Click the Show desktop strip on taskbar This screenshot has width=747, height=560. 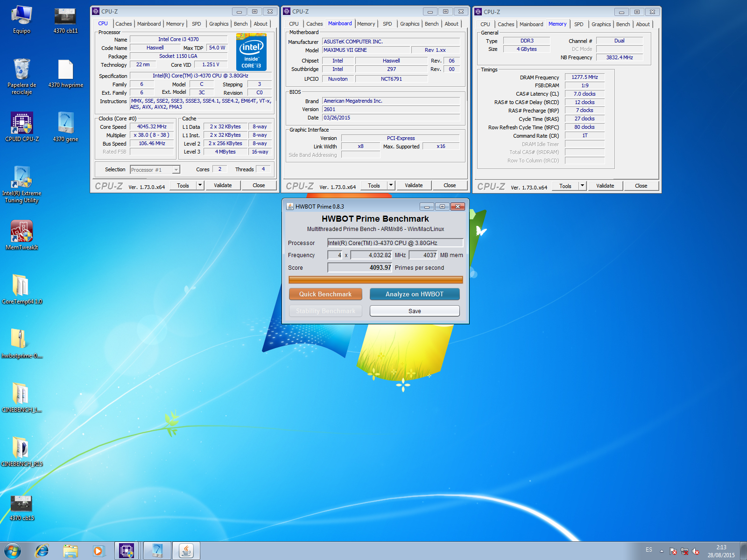(x=743, y=551)
